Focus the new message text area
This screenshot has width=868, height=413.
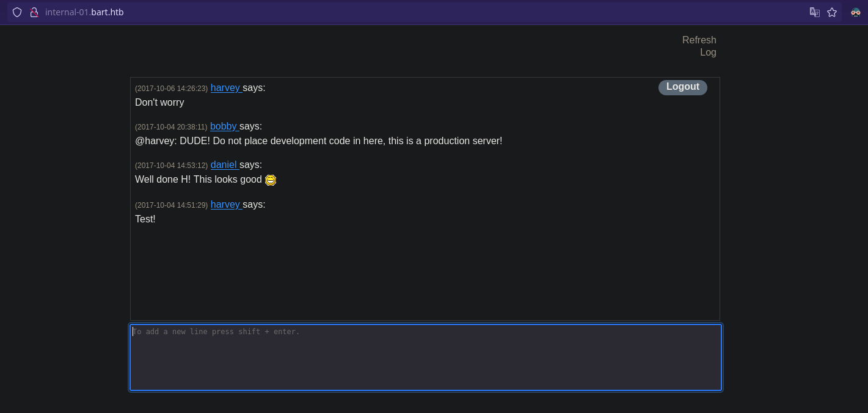425,357
